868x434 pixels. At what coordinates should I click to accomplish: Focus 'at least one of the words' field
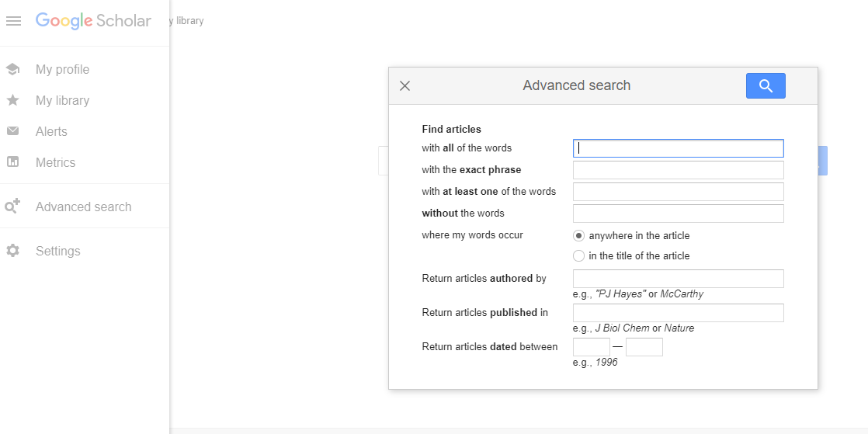(678, 192)
